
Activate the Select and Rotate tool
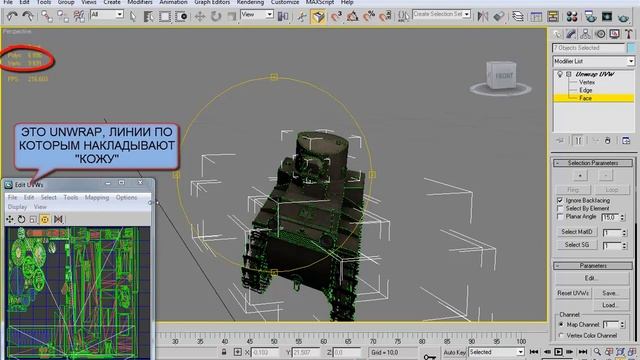pos(216,16)
